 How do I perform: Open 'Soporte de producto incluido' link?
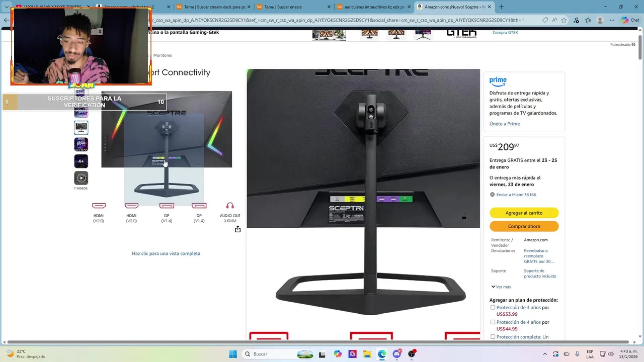pos(540,274)
